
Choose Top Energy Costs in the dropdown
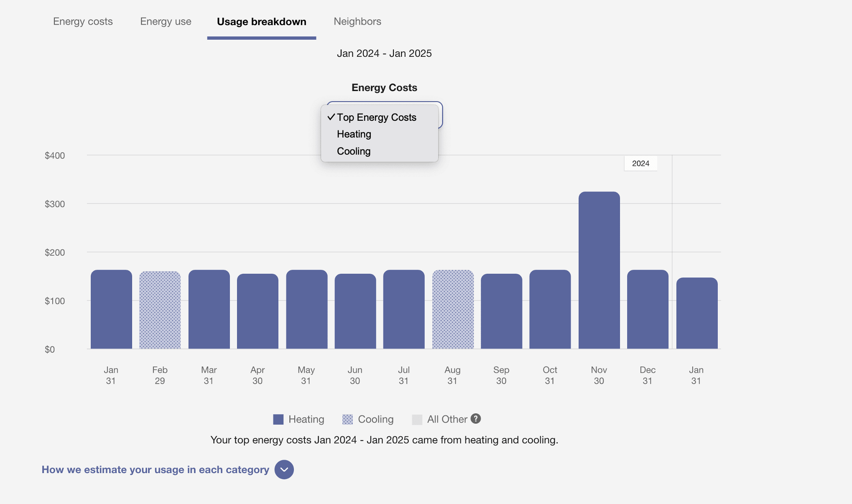click(376, 117)
